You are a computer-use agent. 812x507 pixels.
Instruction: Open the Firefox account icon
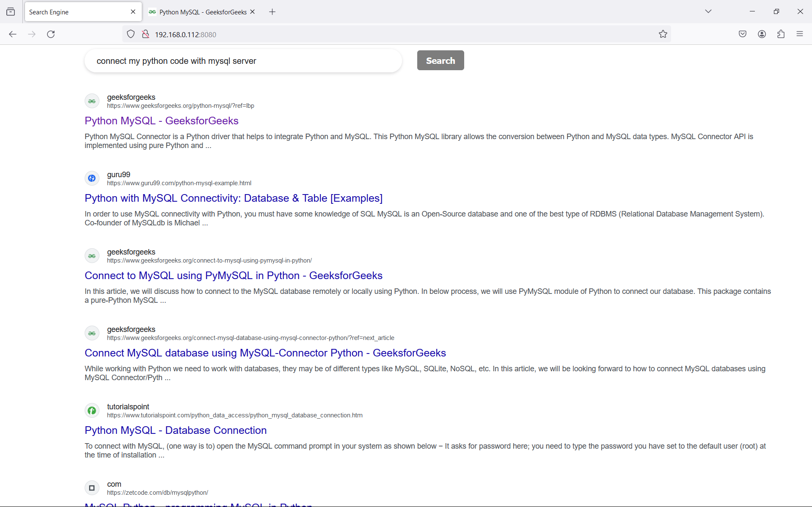[762, 34]
